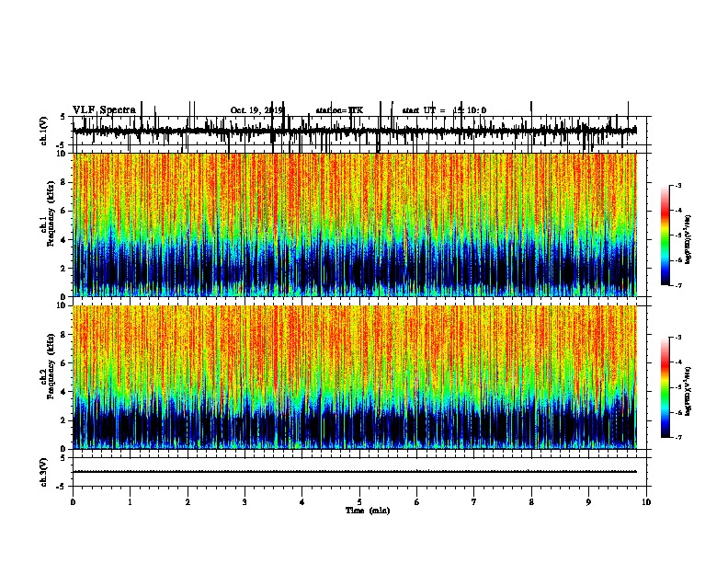
Task: Click the "-3" label on the ch.1 colorbar
Action: [678, 185]
